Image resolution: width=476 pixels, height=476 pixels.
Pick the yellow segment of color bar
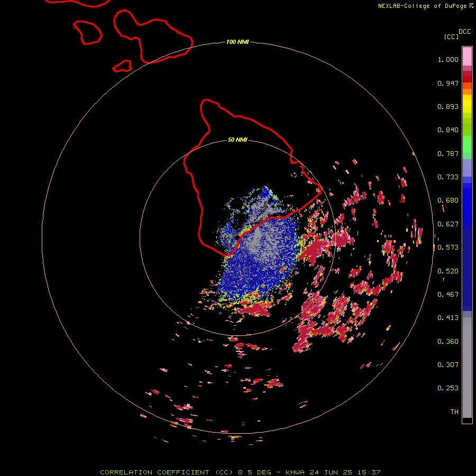[467, 104]
